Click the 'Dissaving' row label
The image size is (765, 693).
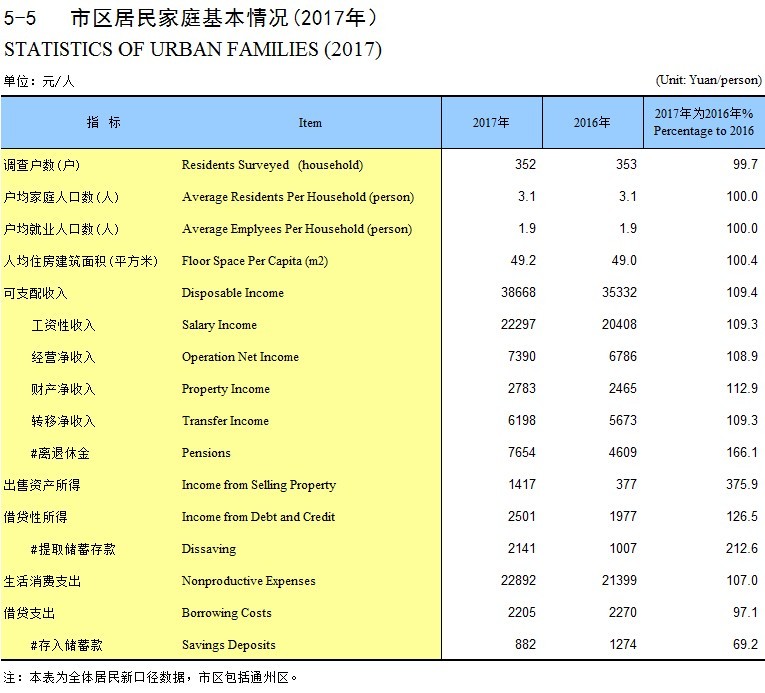pyautogui.click(x=209, y=549)
